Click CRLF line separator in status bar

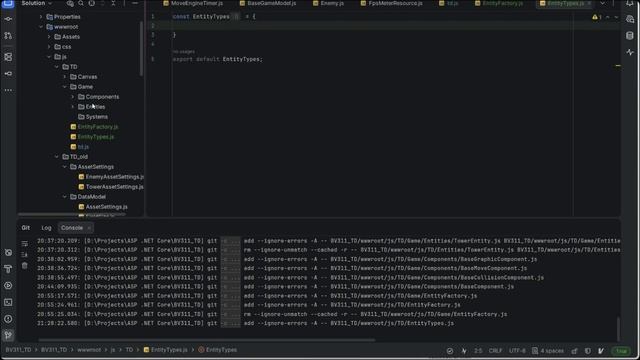pyautogui.click(x=495, y=351)
